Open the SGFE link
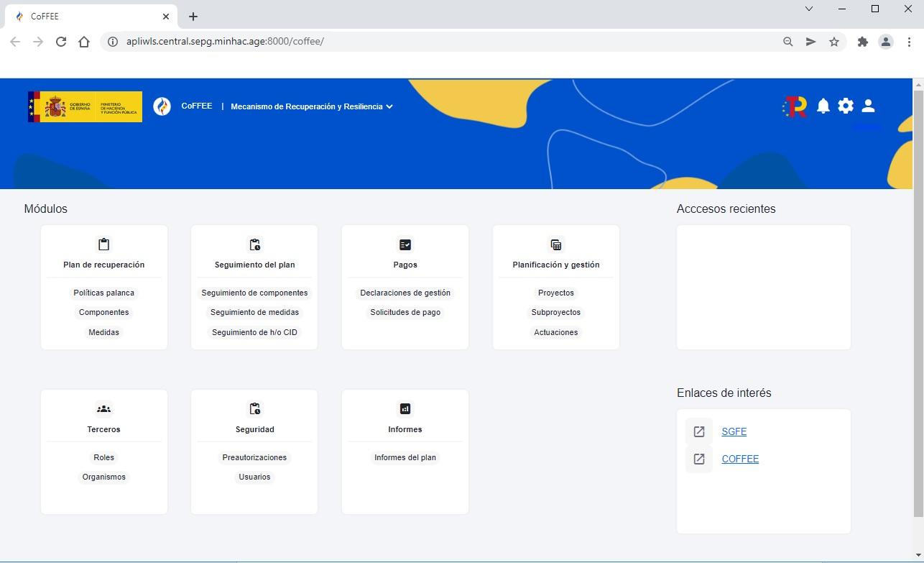This screenshot has height=563, width=924. [x=734, y=431]
